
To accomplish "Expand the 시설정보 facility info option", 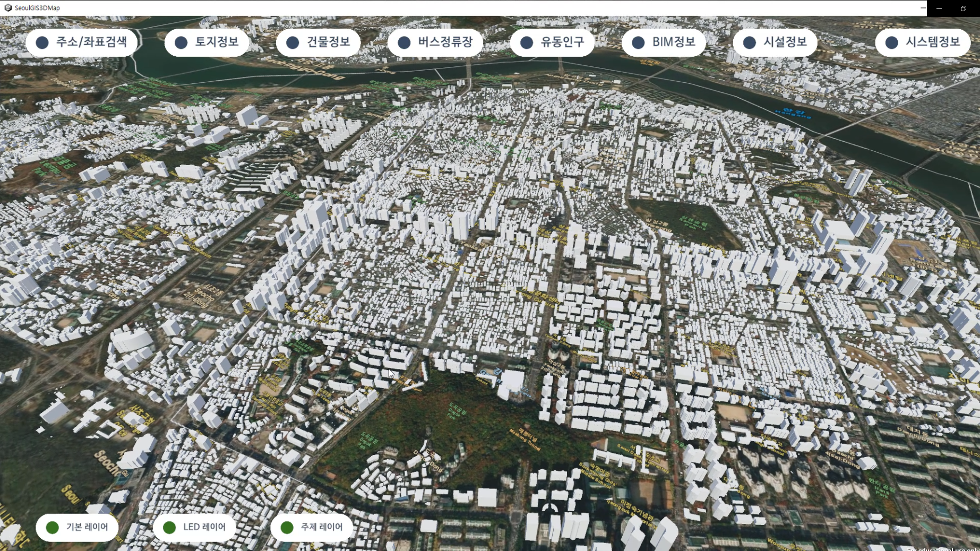I will tap(775, 42).
